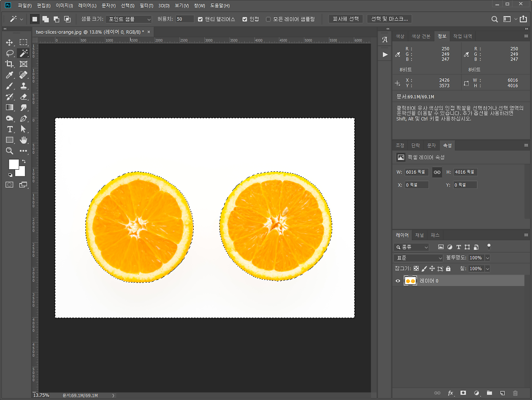
Task: Hide 레이어 0 with eye icon
Action: point(398,281)
